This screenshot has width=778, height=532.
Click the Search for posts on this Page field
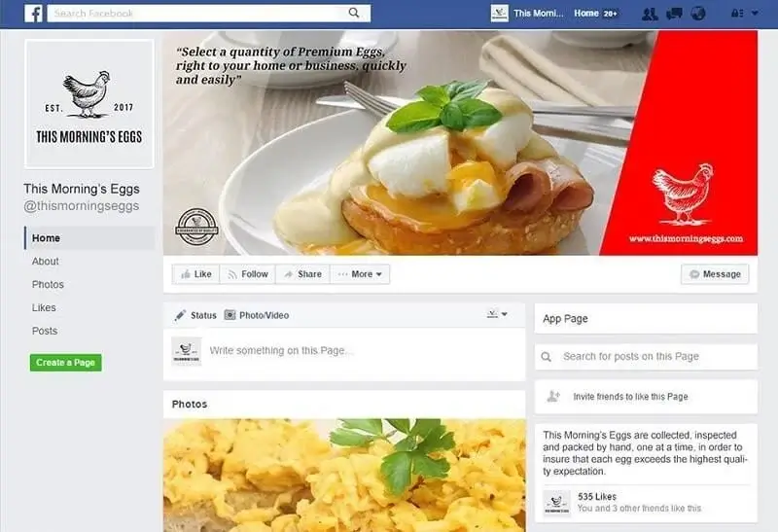coord(646,356)
